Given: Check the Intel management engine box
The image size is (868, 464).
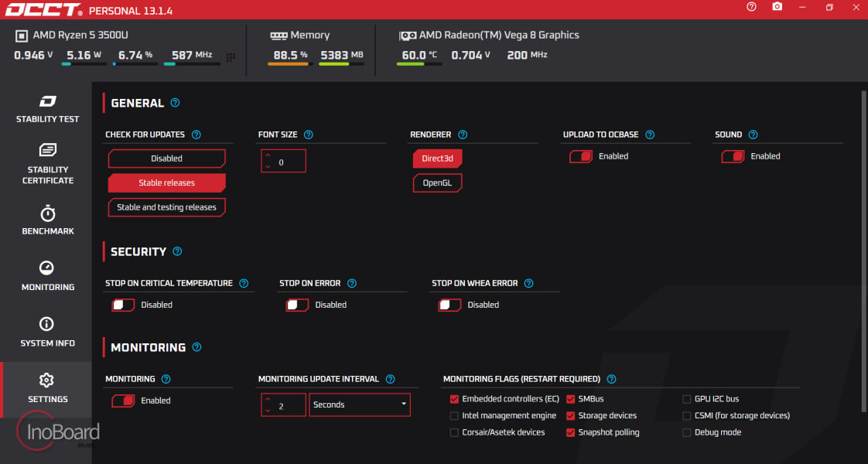Looking at the screenshot, I should [454, 415].
